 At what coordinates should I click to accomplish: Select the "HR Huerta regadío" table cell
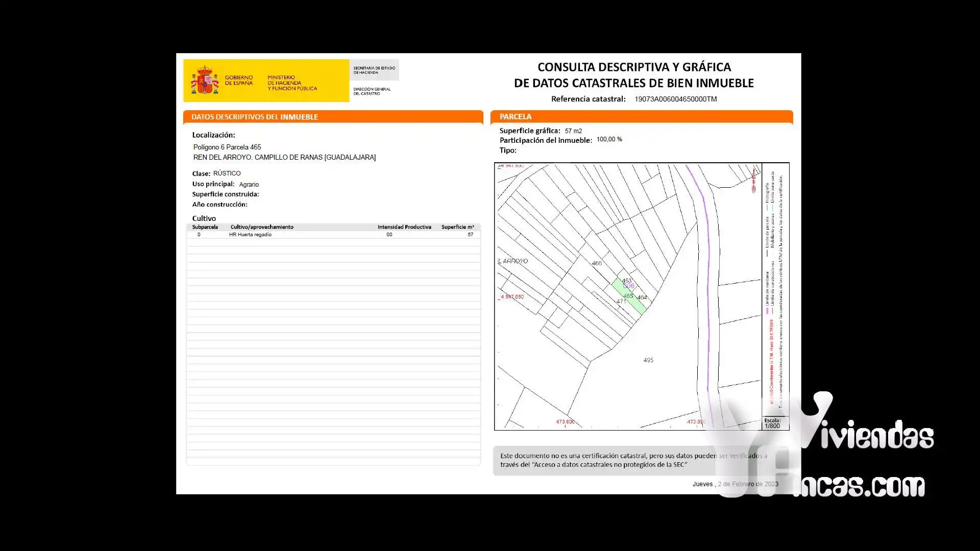pyautogui.click(x=250, y=235)
